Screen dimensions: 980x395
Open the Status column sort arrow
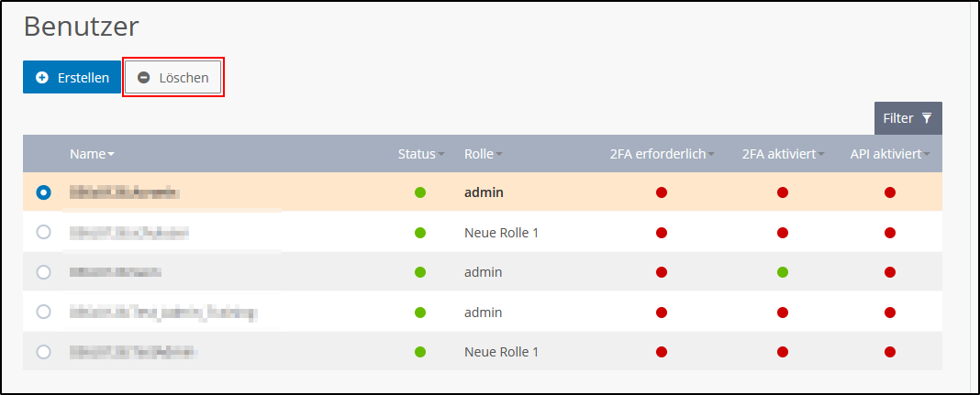[x=440, y=155]
